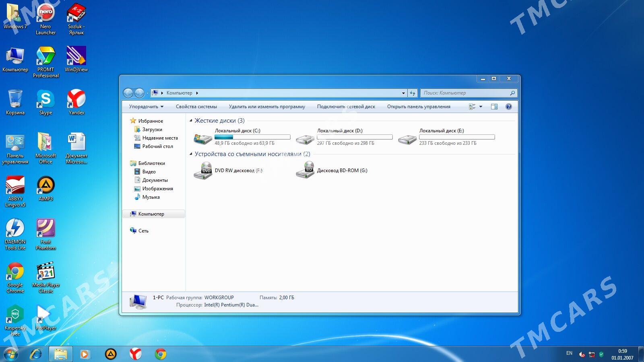Click Подключить сетевой диск

[x=346, y=107]
